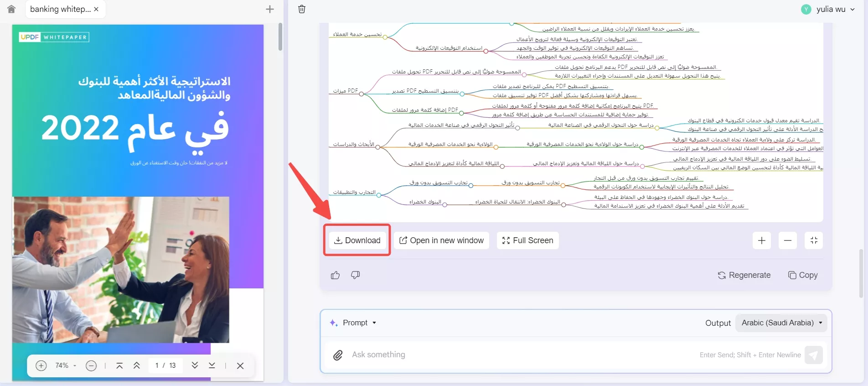The height and width of the screenshot is (386, 868).
Task: Click the Download button
Action: tap(357, 240)
